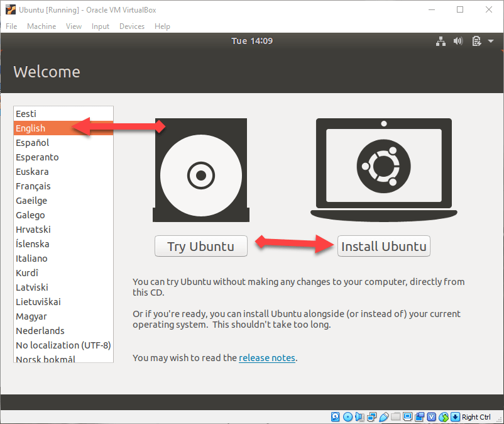Image resolution: width=504 pixels, height=424 pixels.
Task: Open the Ubuntu volume speaker indicator
Action: [458, 42]
